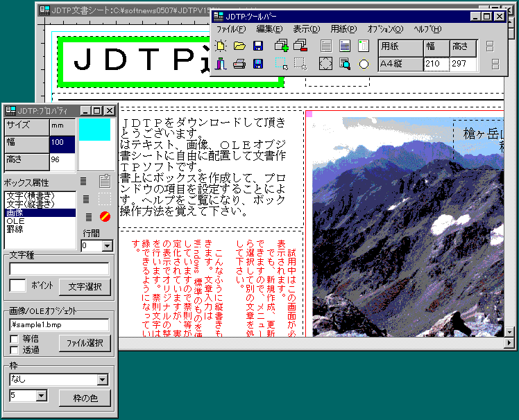The image size is (519, 420).
Task: Click the glowing octagon icon in toolbar
Action: 364,64
